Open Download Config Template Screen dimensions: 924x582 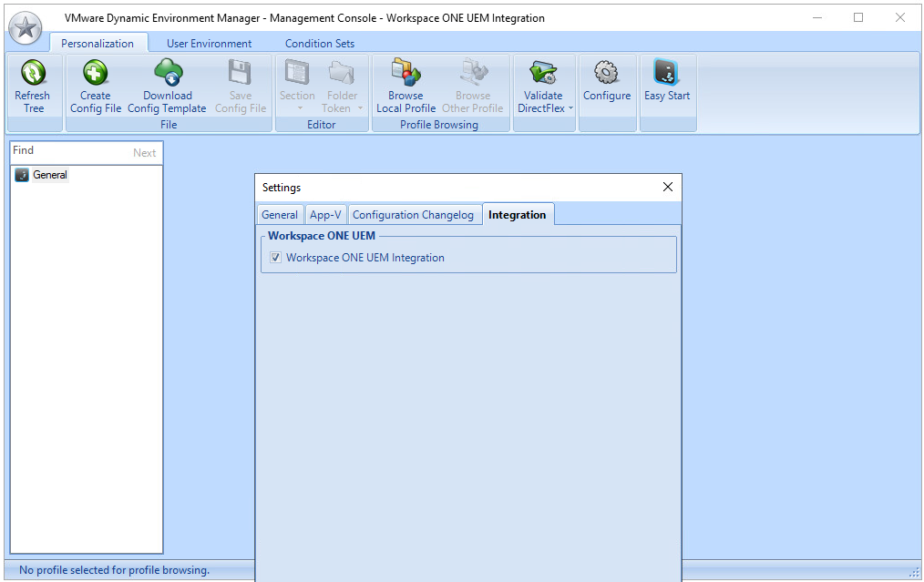coord(168,87)
